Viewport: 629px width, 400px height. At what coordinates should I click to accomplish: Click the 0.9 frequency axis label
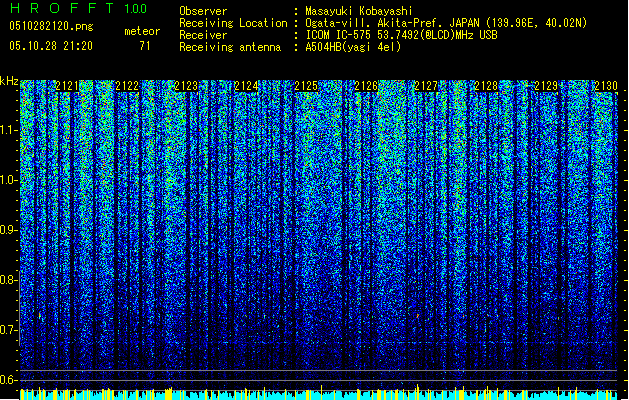pos(9,230)
